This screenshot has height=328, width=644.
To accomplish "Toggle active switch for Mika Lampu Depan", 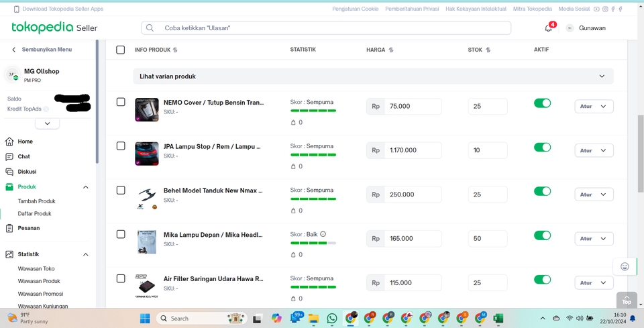I will tap(542, 235).
